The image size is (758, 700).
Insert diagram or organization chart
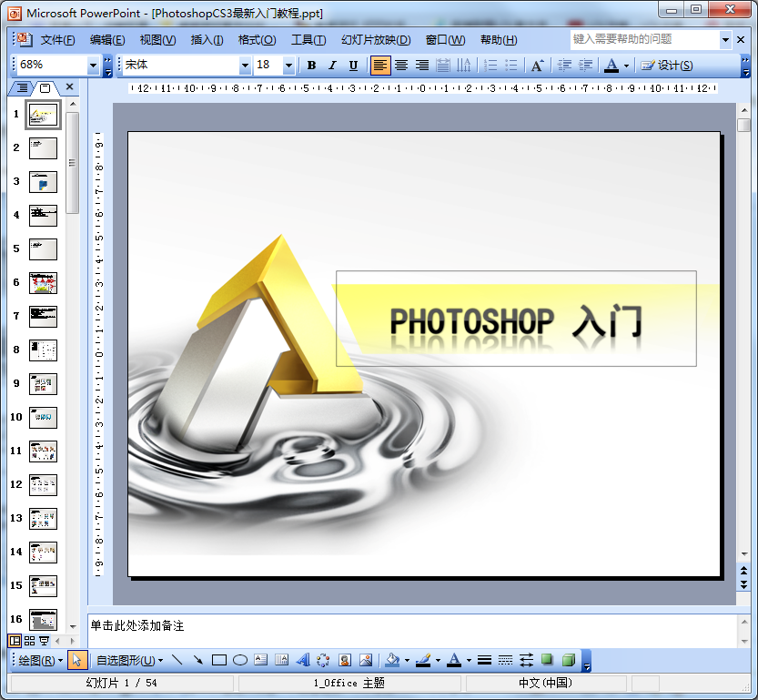click(323, 660)
